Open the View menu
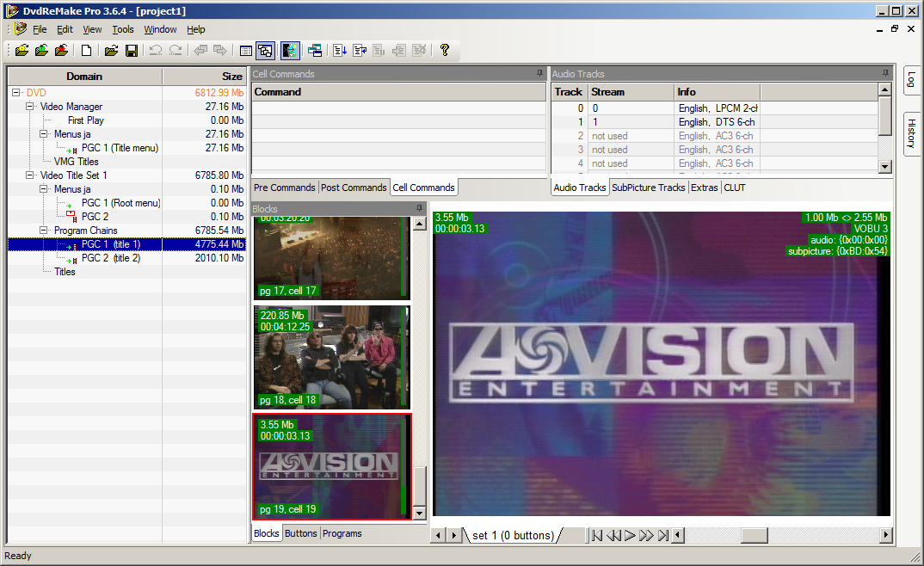 [x=92, y=29]
